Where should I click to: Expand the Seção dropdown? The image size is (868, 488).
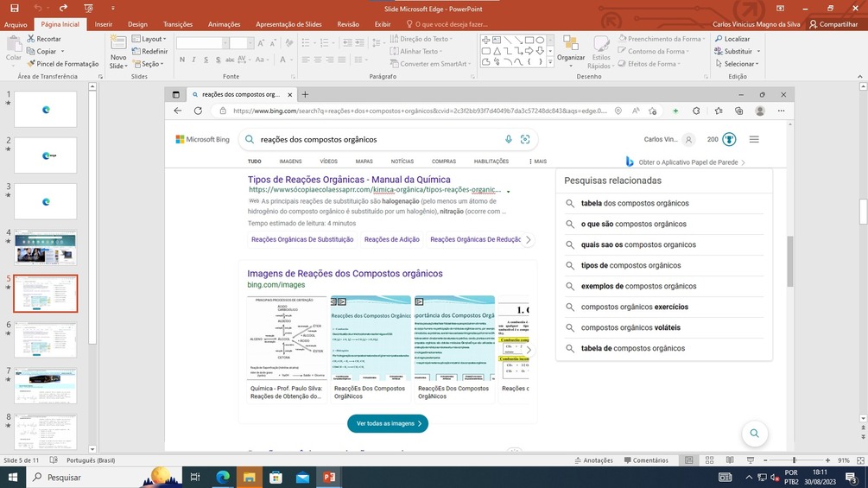tap(148, 64)
